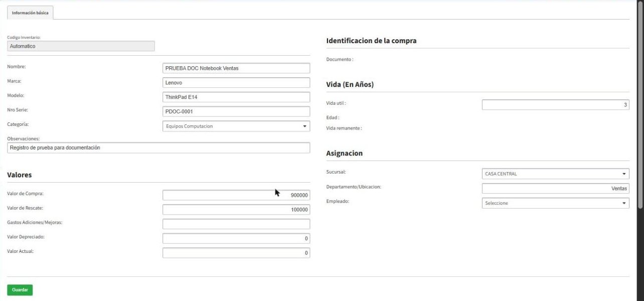Viewport: 644px width, 301px height.
Task: Click the page vertical scrollbar
Action: pyautogui.click(x=640, y=105)
